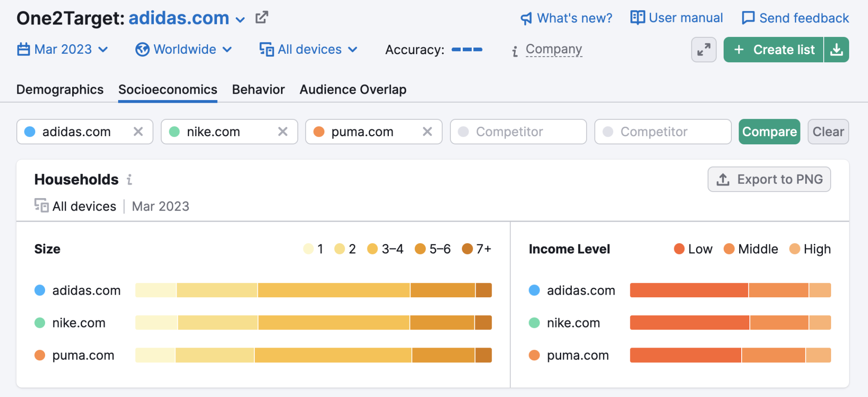Click the Accuracy indicator bars
Viewport: 868px width, 397px height.
pos(467,49)
